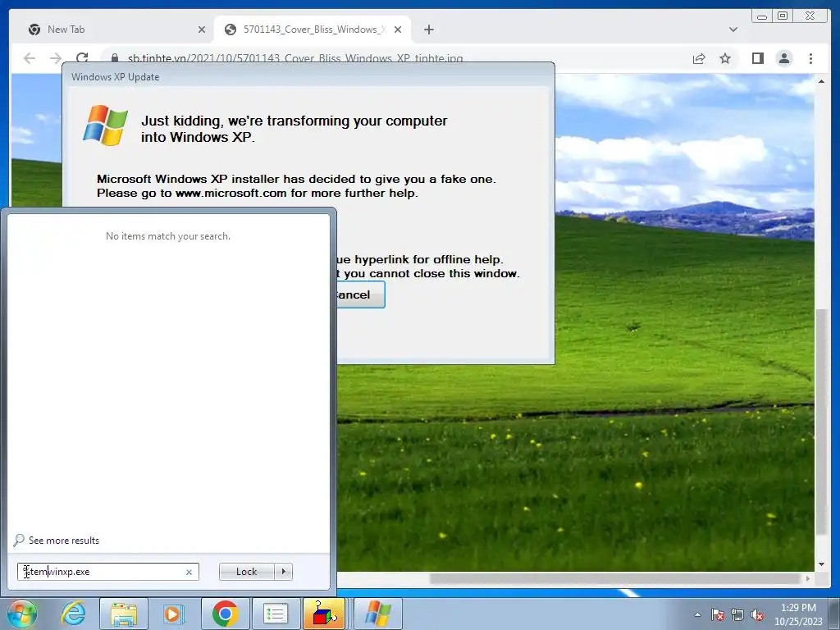Select the colored cubes taskbar icon
Image resolution: width=840 pixels, height=630 pixels.
pos(325,614)
